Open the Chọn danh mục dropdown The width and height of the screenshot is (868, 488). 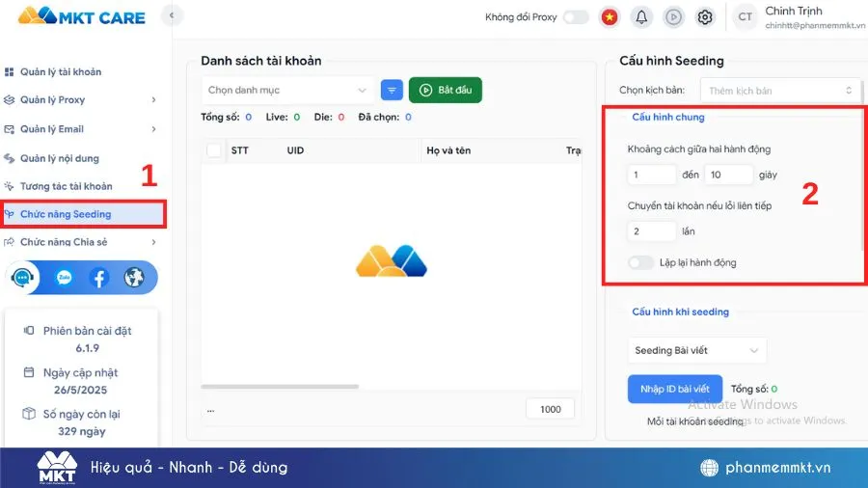coord(287,91)
